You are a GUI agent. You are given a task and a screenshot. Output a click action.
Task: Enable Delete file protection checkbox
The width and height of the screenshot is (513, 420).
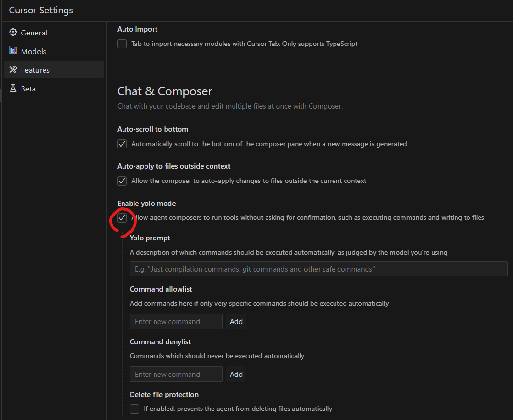click(x=134, y=409)
